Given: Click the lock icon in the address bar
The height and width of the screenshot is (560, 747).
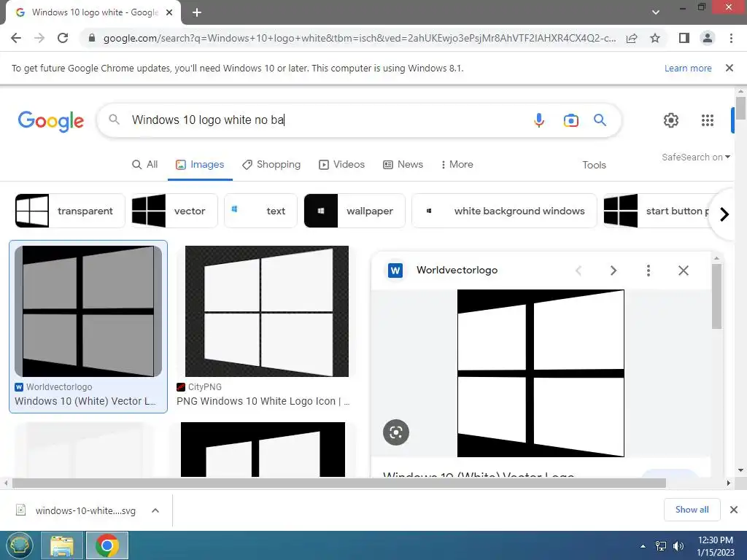Looking at the screenshot, I should coord(92,38).
